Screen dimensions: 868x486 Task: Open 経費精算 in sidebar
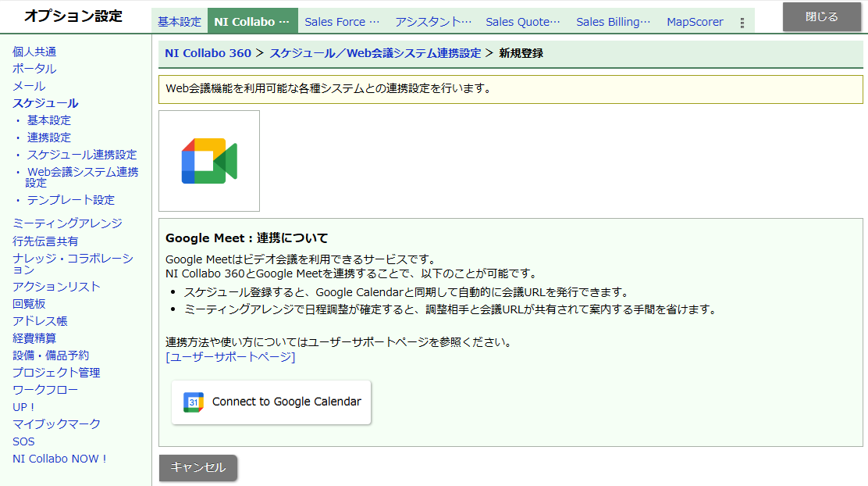(34, 338)
